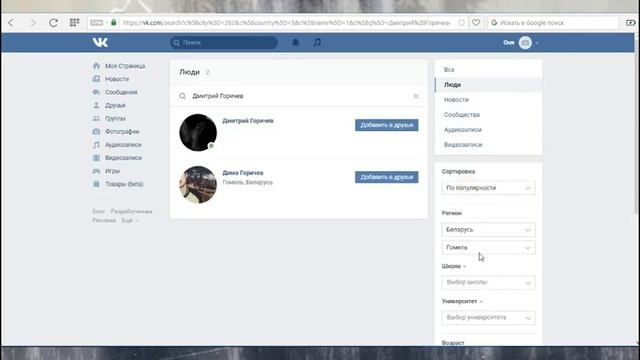Open account menu arrow beside avatar
The height and width of the screenshot is (360, 640).
(x=537, y=42)
